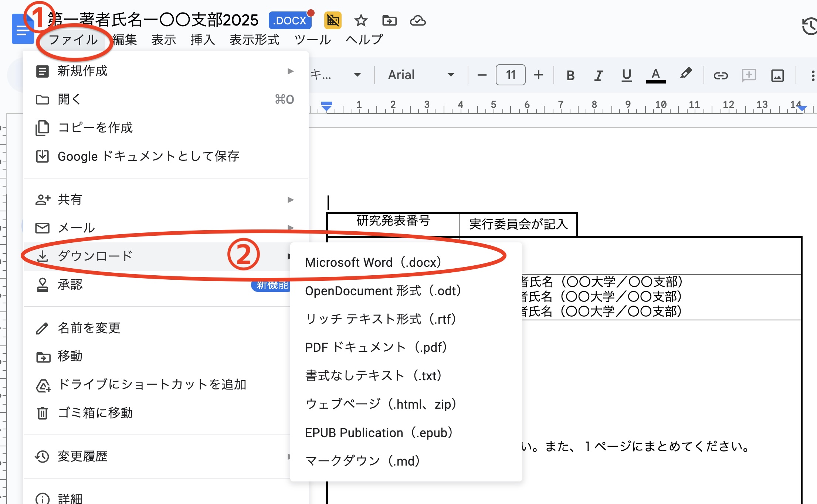Click the 実行委員会が記入 table cell
817x504 pixels.
(518, 224)
